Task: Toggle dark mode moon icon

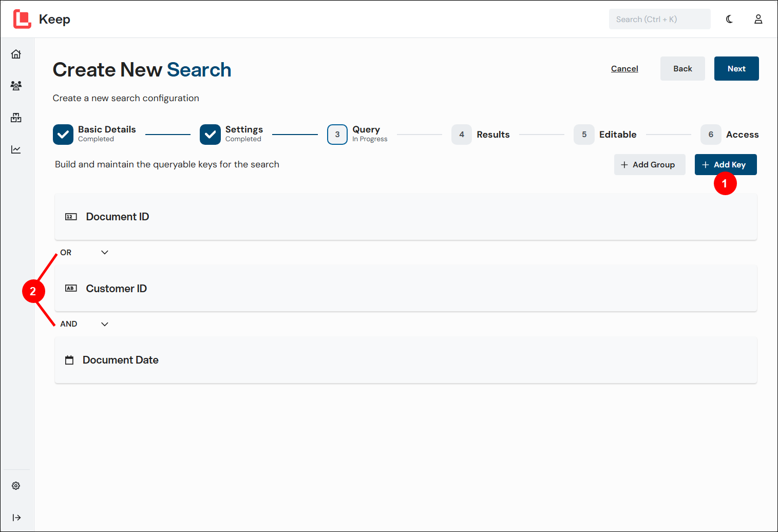Action: (x=729, y=19)
